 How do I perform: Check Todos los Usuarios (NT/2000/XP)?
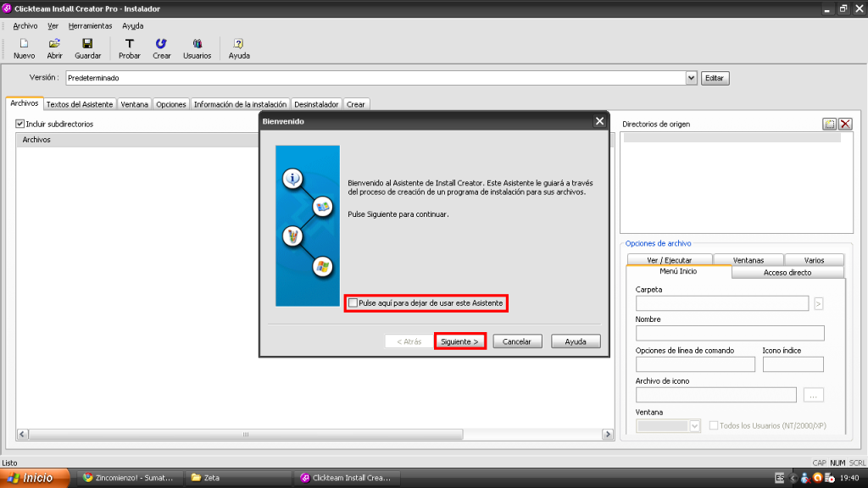point(714,425)
